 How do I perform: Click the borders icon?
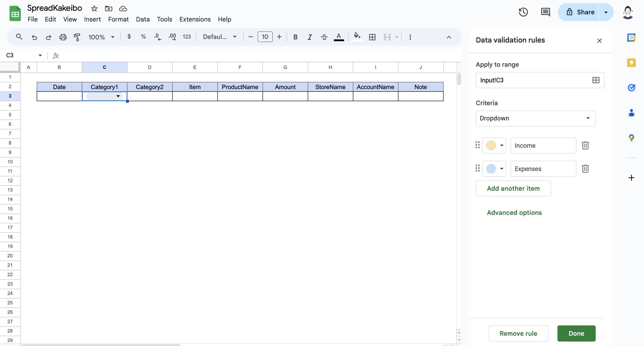(372, 37)
